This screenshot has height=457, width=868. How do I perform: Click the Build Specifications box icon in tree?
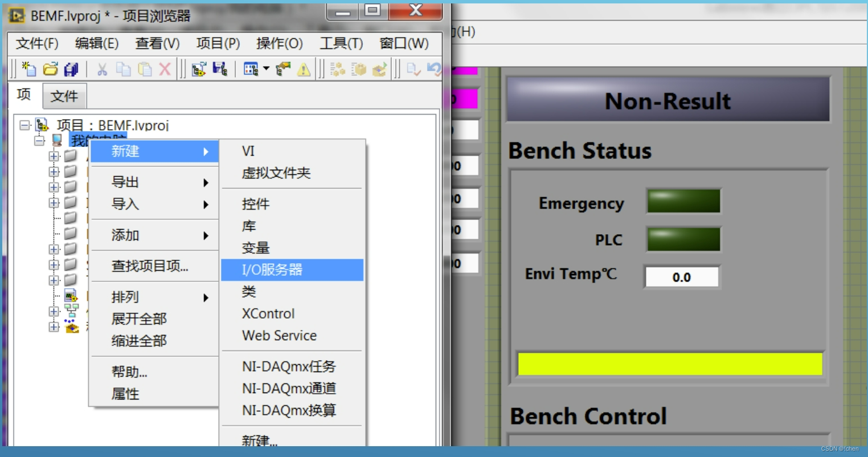72,327
